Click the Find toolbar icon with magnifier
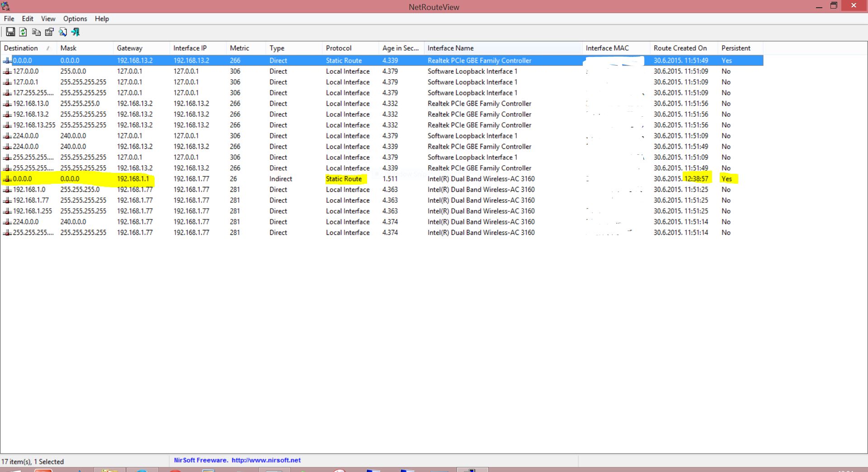The height and width of the screenshot is (472, 868). pos(62,32)
